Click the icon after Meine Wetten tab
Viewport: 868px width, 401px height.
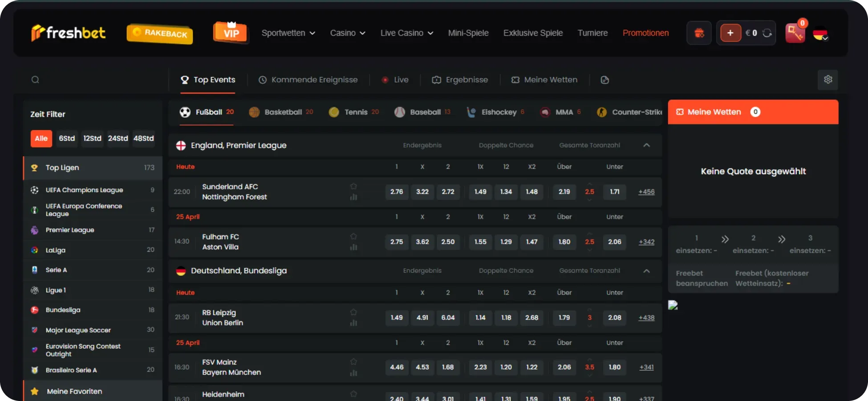tap(604, 80)
